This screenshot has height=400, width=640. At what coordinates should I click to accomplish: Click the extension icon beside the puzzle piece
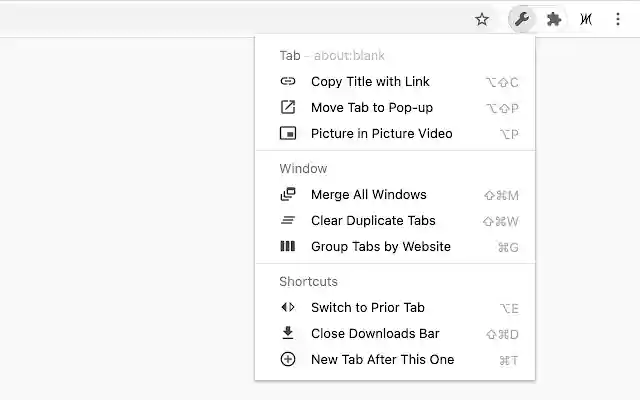coord(586,19)
